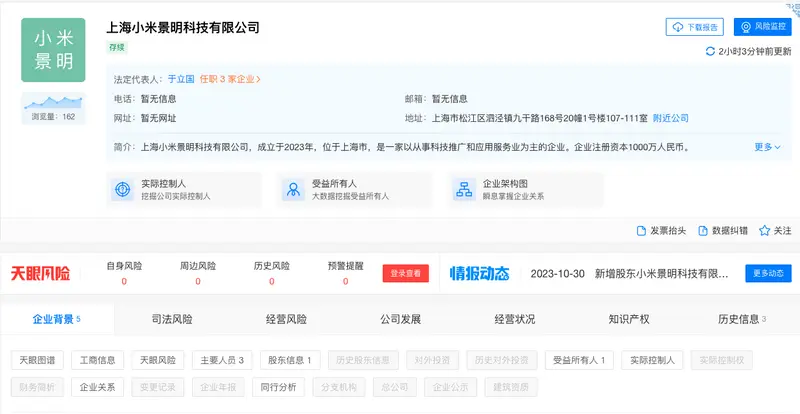Click 实际控制人 chip in section list
Viewport: 800px width, 414px height.
pos(653,360)
